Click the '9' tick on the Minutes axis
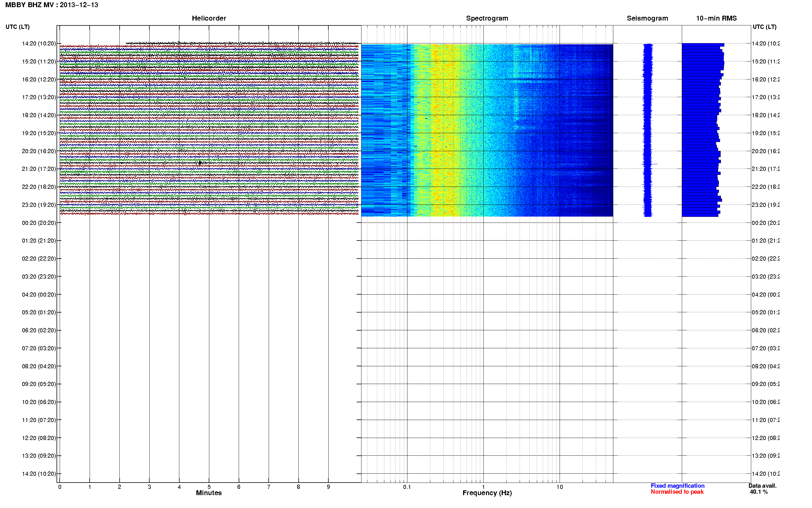Screen dimensions: 812x508 [x=328, y=487]
